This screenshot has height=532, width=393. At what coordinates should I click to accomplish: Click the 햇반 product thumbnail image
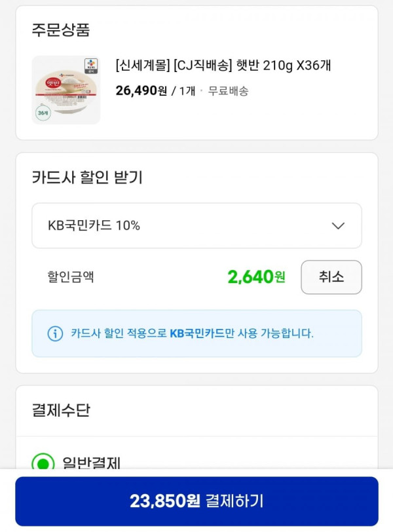(x=66, y=90)
